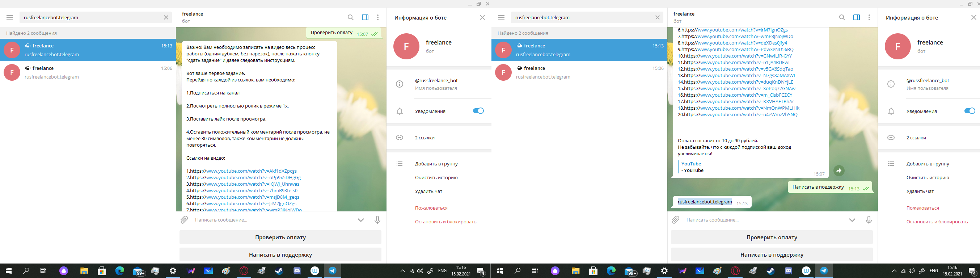The image size is (980, 278).
Task: Click the bell icon in the left info panel
Action: 400,111
